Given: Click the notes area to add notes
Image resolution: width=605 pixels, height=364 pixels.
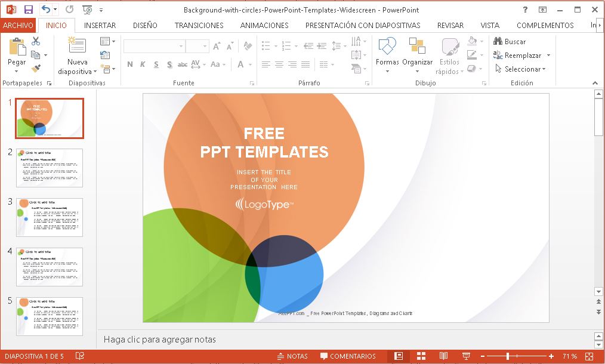Looking at the screenshot, I should coord(345,340).
